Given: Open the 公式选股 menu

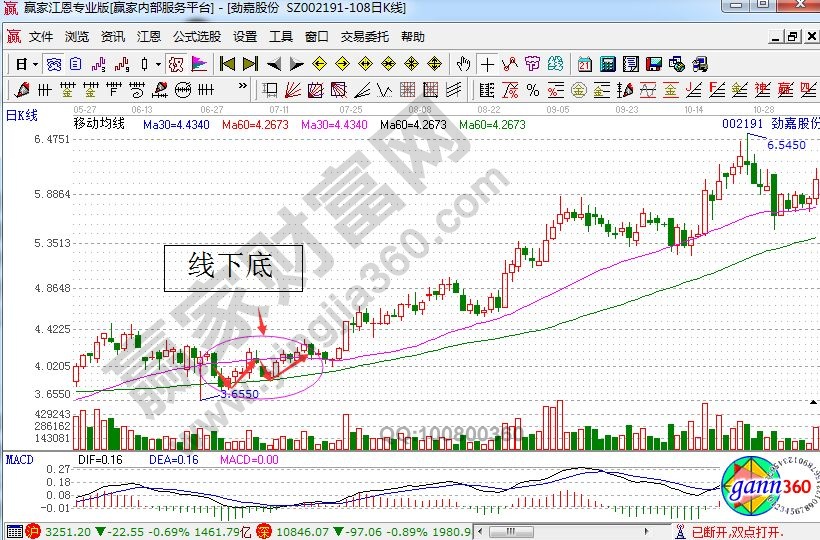Looking at the screenshot, I should pos(196,37).
